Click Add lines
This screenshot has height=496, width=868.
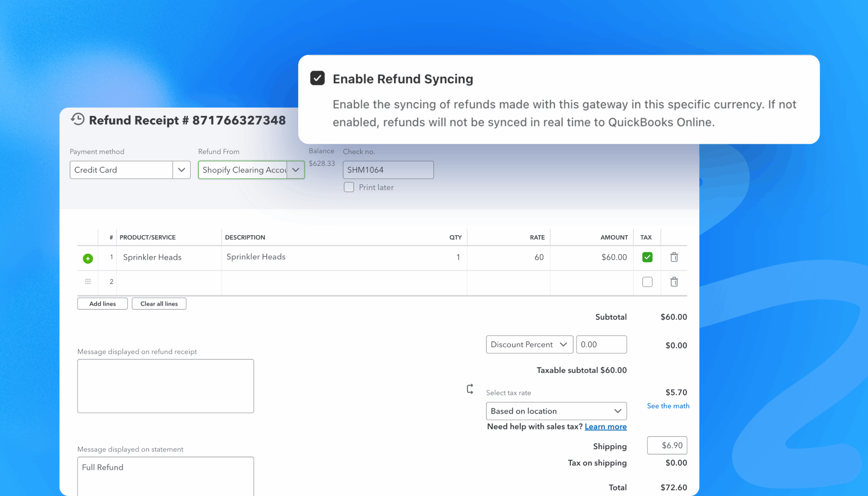tap(102, 303)
